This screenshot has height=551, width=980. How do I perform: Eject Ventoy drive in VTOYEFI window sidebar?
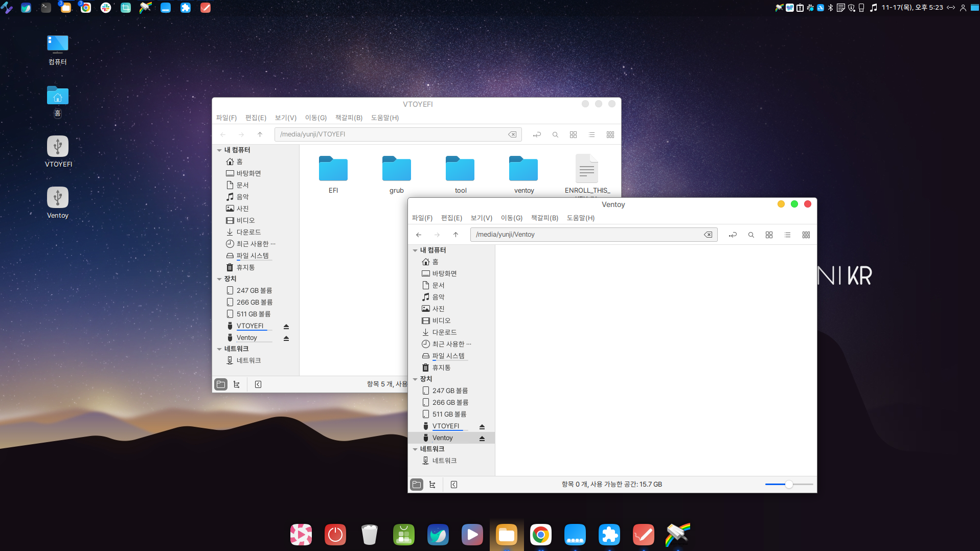point(286,338)
